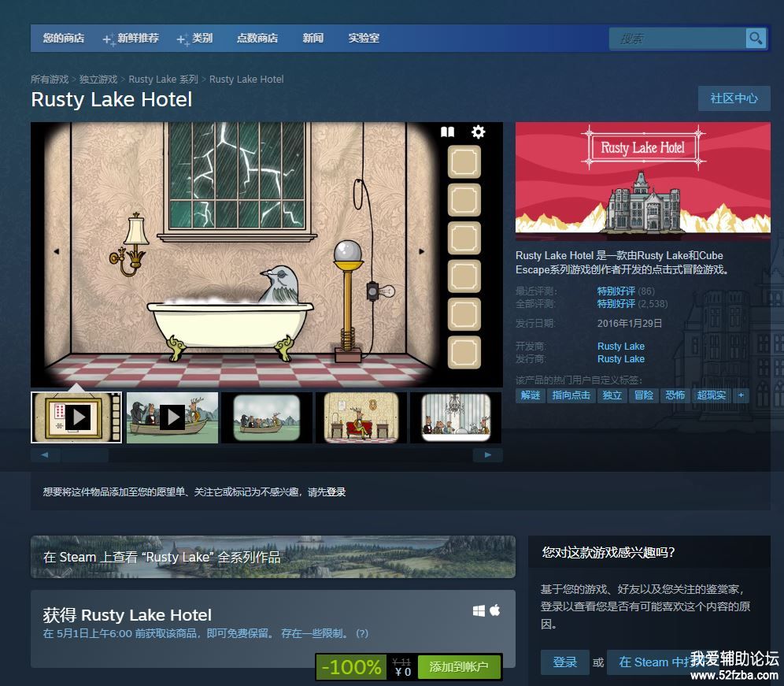
Task: Click the ¥ 0 final price
Action: [x=402, y=672]
